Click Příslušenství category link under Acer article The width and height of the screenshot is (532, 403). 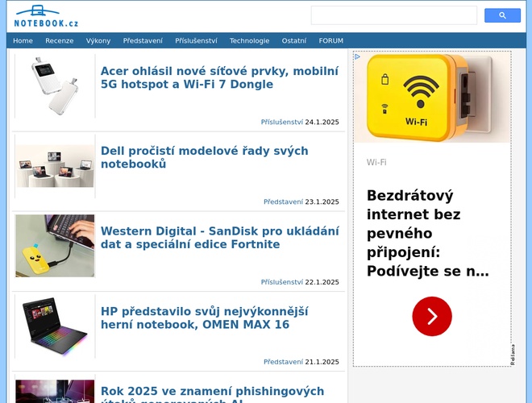[281, 122]
